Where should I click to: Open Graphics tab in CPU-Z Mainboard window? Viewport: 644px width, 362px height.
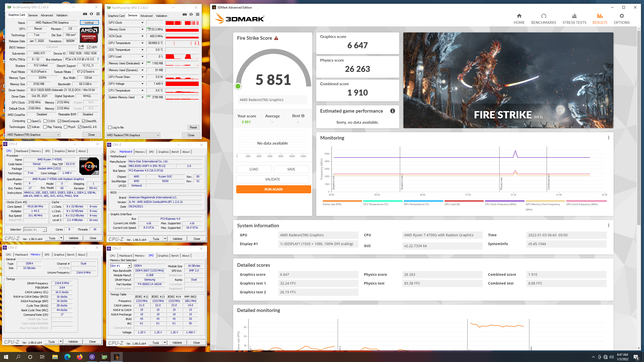click(x=163, y=152)
